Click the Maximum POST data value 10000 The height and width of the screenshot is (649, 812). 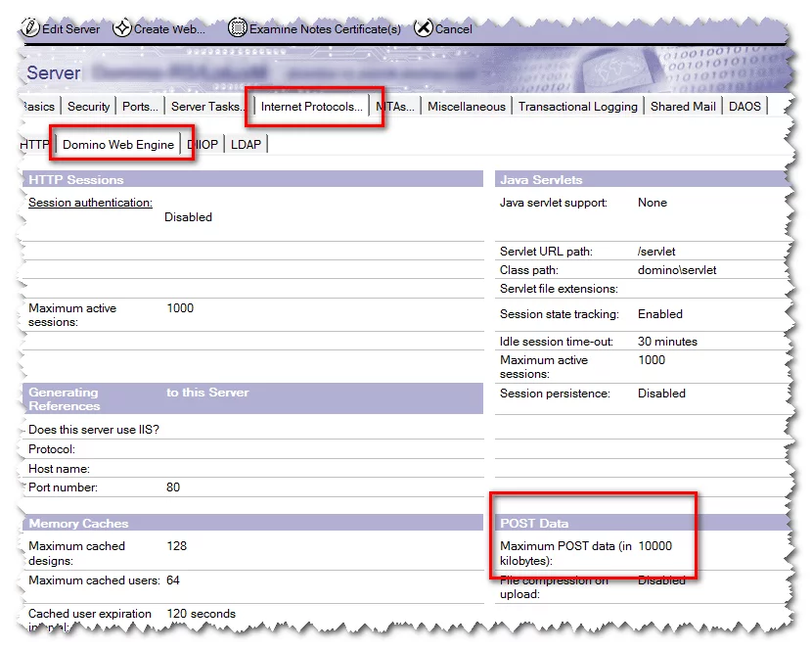point(654,546)
